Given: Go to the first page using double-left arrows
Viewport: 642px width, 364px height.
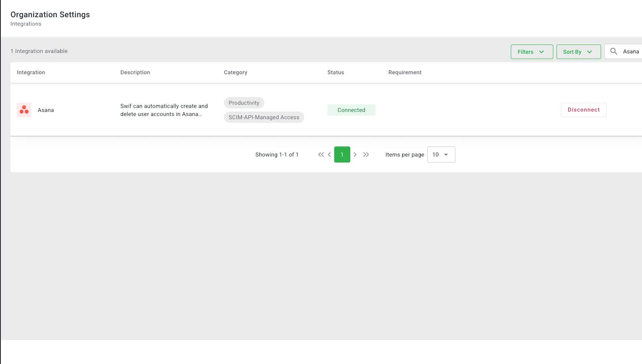Looking at the screenshot, I should click(321, 155).
